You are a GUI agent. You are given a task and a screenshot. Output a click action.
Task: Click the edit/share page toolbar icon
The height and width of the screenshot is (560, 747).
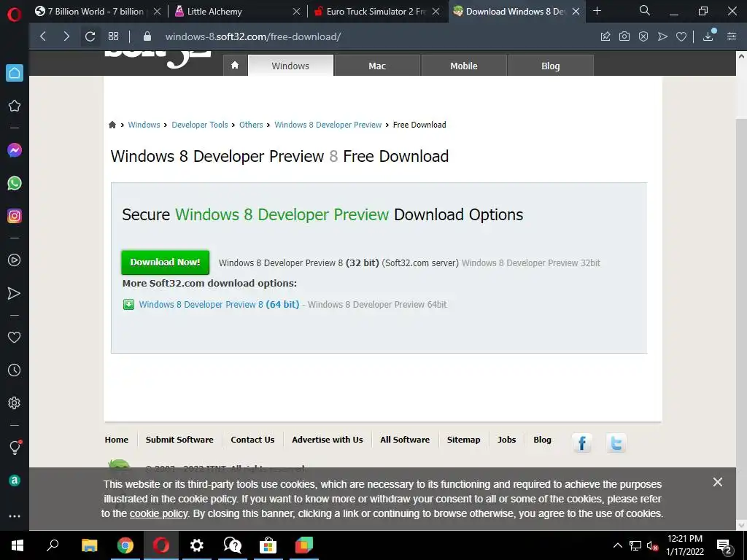click(x=605, y=36)
